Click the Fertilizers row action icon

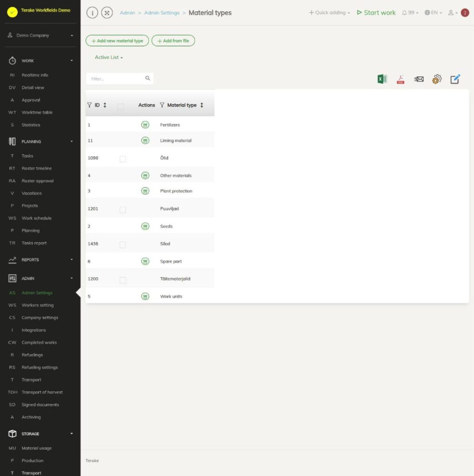[x=145, y=125]
